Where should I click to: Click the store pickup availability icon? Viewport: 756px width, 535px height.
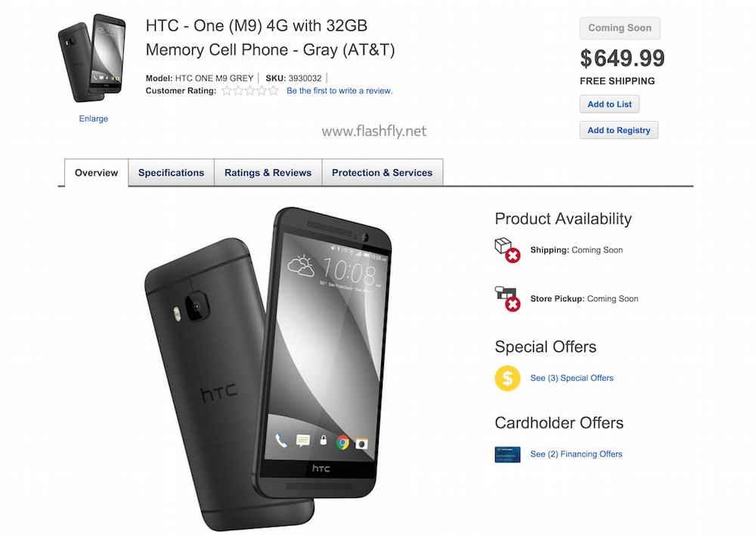click(507, 298)
